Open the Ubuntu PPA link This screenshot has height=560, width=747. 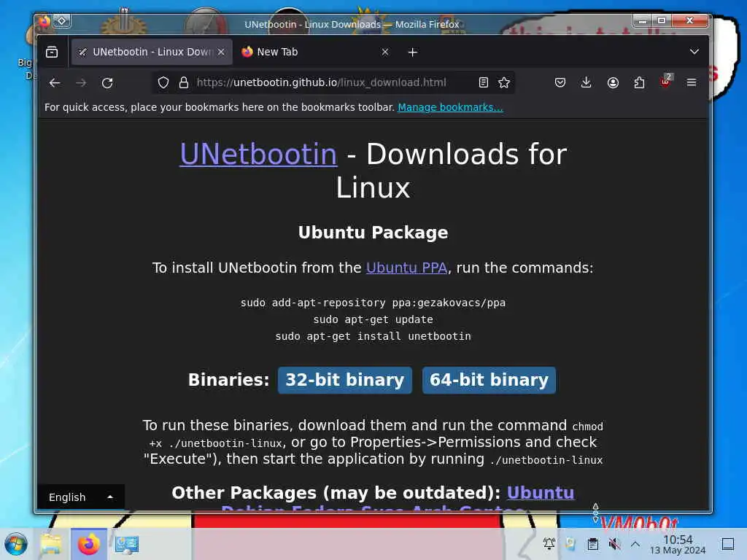pos(406,268)
